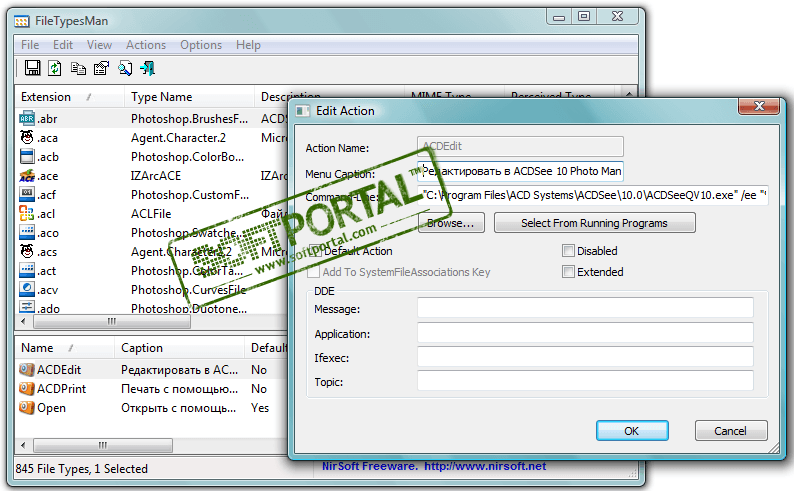
Task: Select the .acv file type icon
Action: [x=27, y=290]
